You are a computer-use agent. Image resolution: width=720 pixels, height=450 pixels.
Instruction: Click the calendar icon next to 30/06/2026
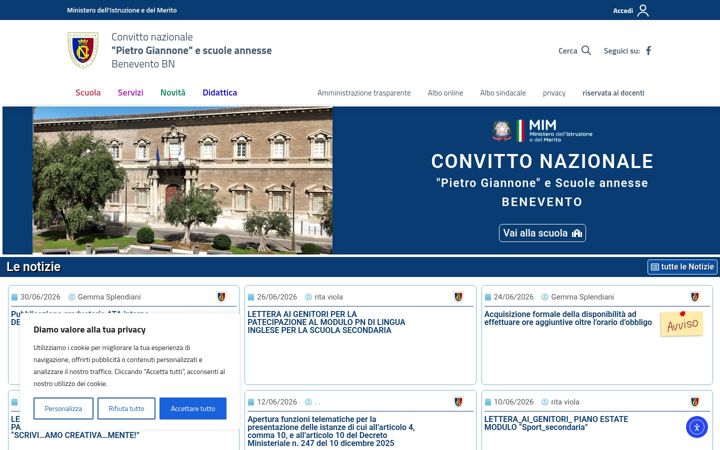coord(14,297)
